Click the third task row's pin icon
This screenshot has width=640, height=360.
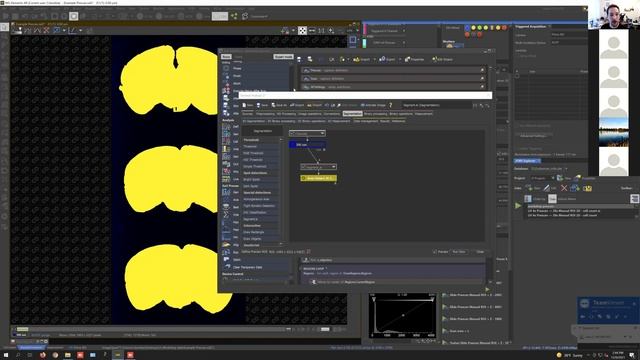pos(482,87)
